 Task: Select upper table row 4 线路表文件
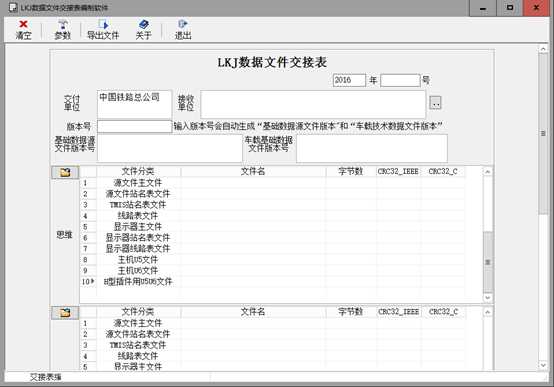tap(272, 216)
